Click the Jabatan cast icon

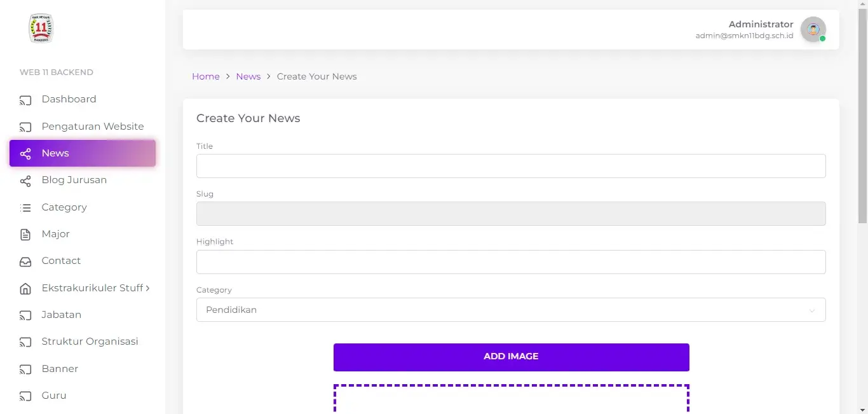pyautogui.click(x=25, y=315)
